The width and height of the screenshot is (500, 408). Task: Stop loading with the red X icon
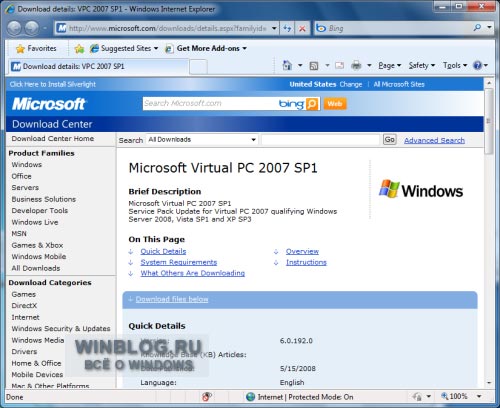pos(302,29)
